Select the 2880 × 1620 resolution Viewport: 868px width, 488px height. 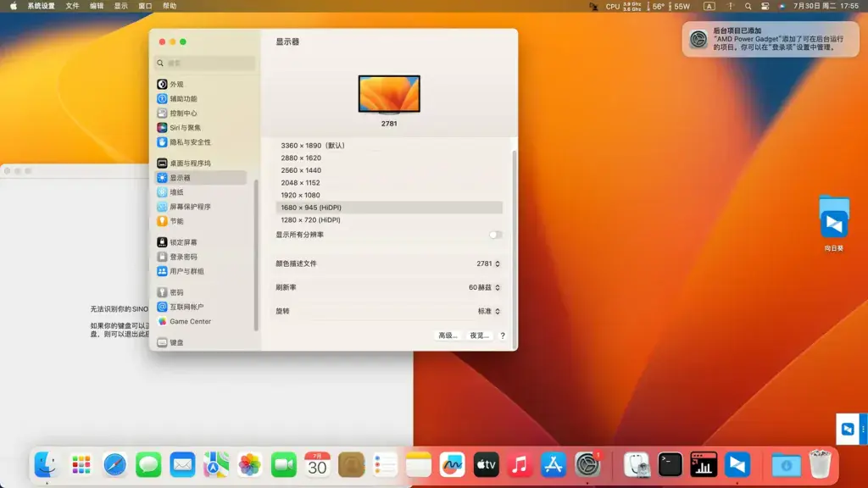point(389,158)
